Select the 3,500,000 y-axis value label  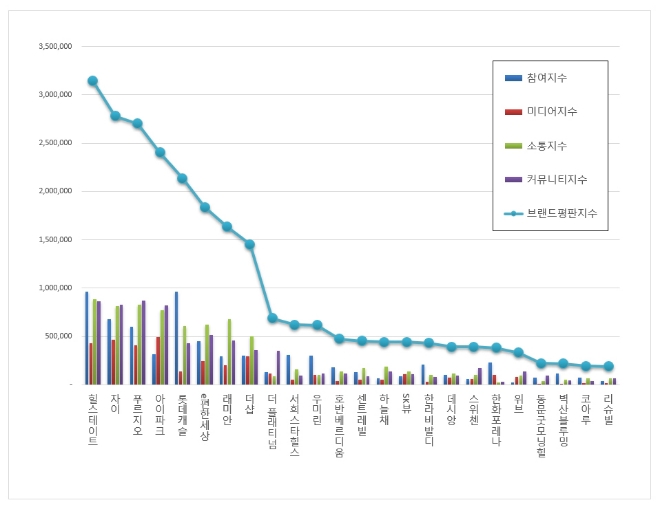coord(55,47)
